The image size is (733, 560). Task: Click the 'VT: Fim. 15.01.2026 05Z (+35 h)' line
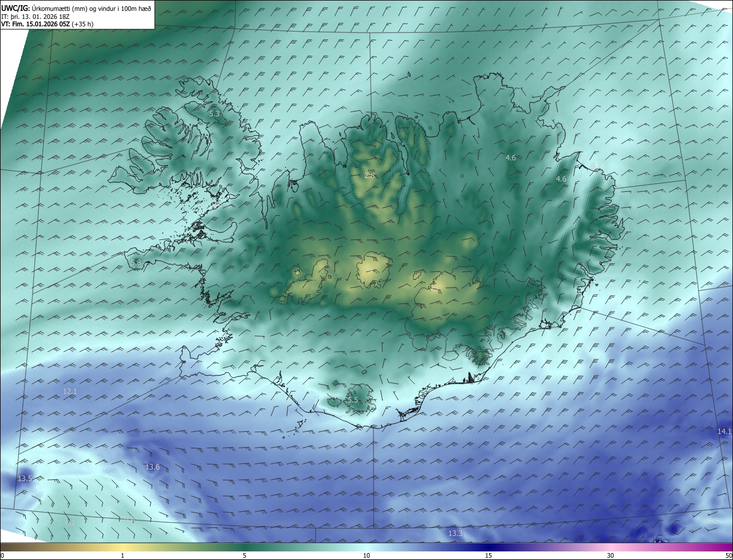click(x=48, y=24)
